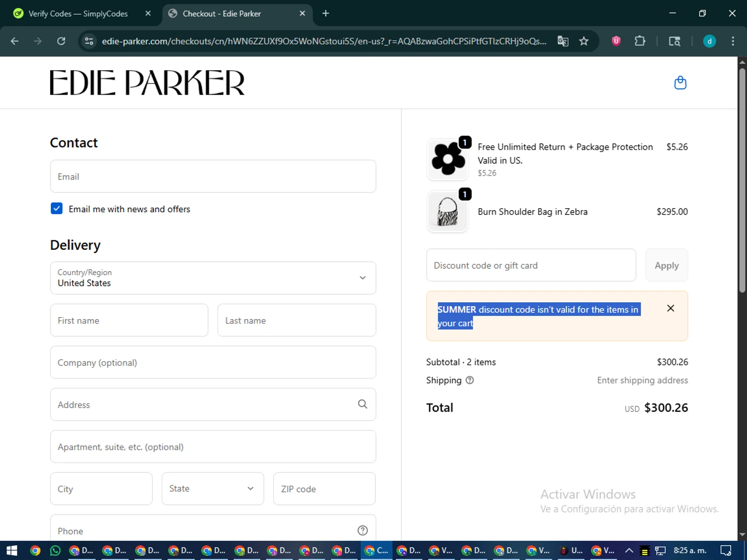Click the Company (optional) field
Screen dimensions: 747x560
pyautogui.click(x=213, y=362)
